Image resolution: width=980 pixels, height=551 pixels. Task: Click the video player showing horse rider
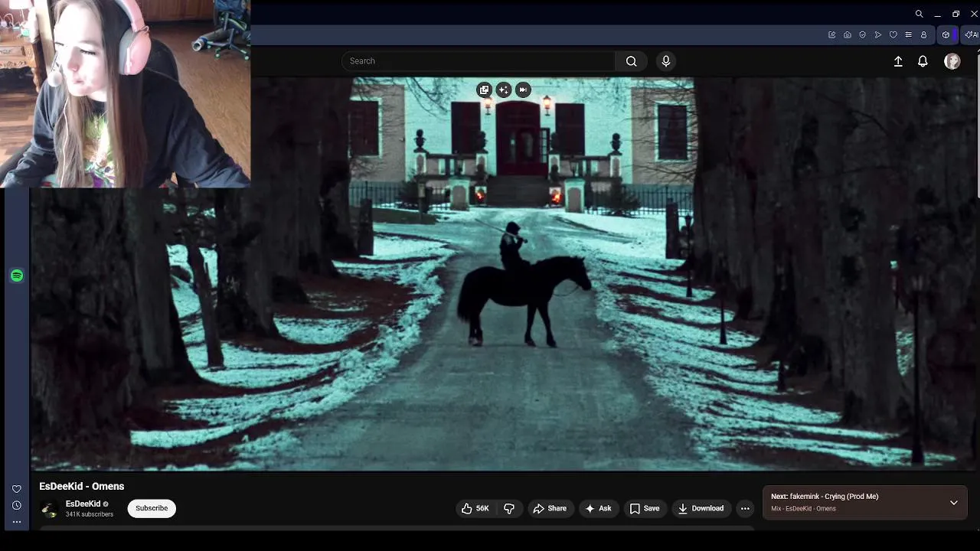[503, 273]
